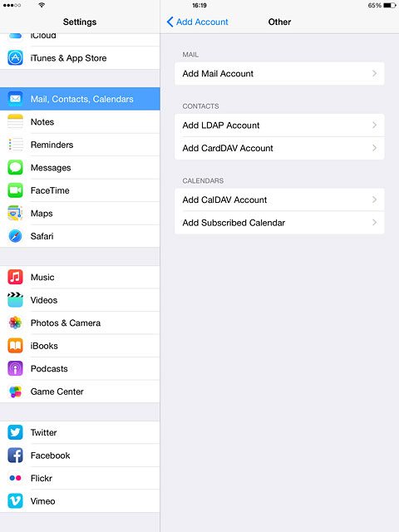The height and width of the screenshot is (532, 399).
Task: Select the Twitter bird icon
Action: 15,432
